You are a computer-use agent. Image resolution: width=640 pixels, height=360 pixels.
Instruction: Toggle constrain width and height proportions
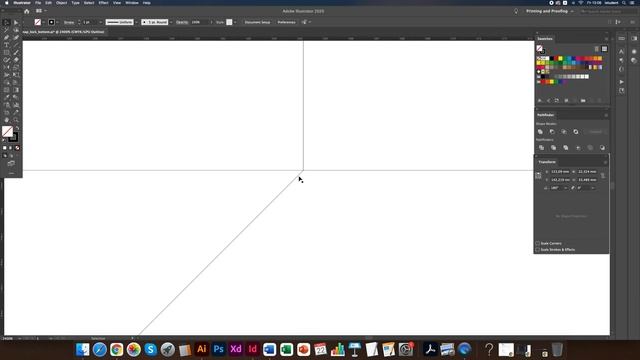(603, 176)
